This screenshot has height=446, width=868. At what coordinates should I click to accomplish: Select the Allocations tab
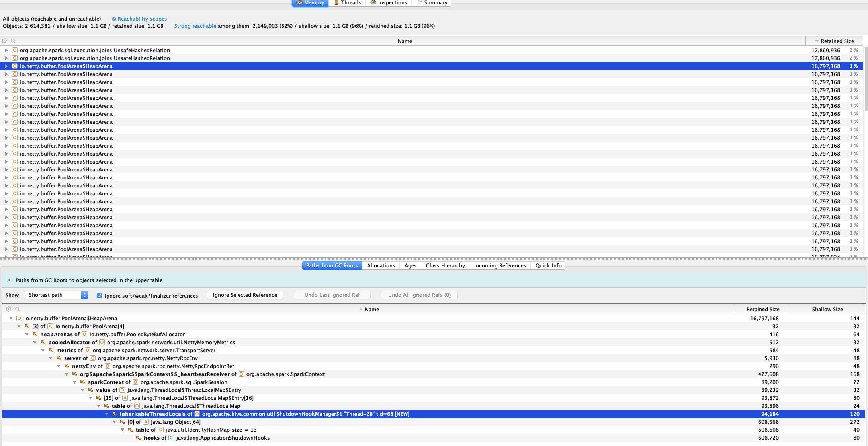[x=381, y=265]
